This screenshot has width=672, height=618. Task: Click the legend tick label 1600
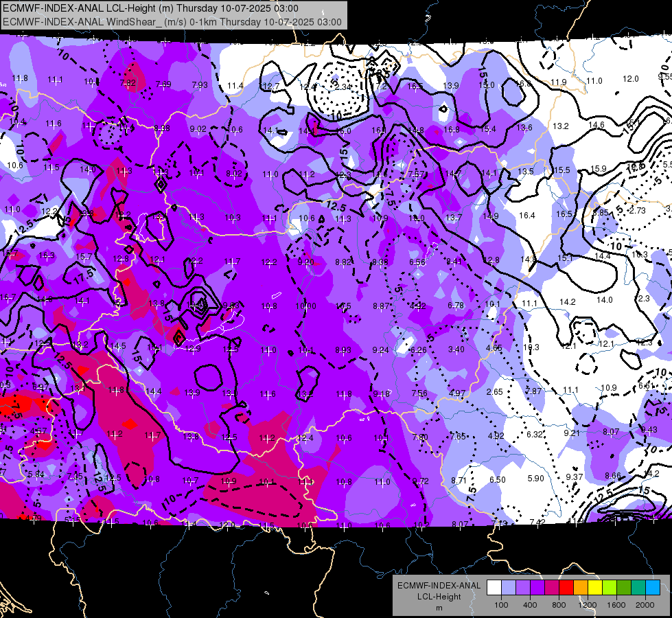click(616, 605)
